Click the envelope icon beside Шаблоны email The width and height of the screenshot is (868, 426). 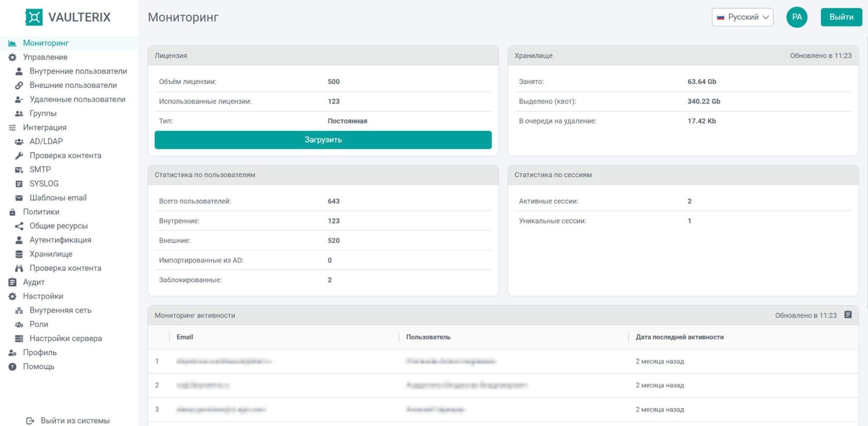coord(19,198)
